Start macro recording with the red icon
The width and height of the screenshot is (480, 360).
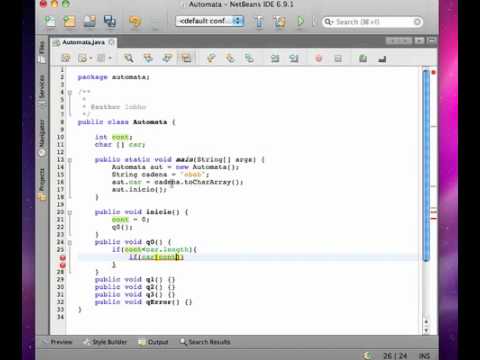(x=319, y=59)
